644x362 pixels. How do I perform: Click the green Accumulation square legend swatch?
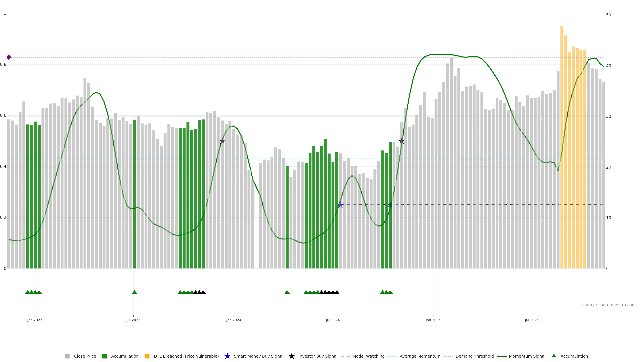coord(104,356)
